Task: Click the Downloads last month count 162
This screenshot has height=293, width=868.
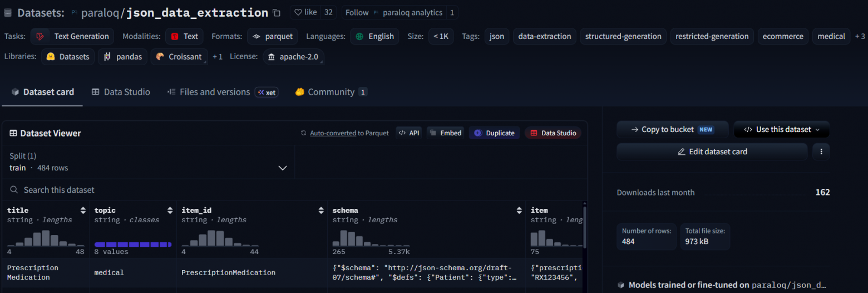Action: click(x=822, y=192)
